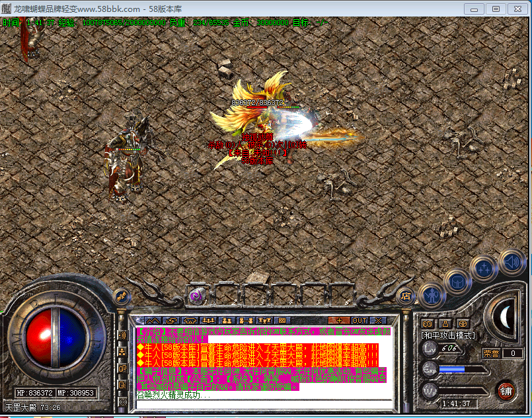Click the Exp orb
Screen dimensions: 532x418
430,370
